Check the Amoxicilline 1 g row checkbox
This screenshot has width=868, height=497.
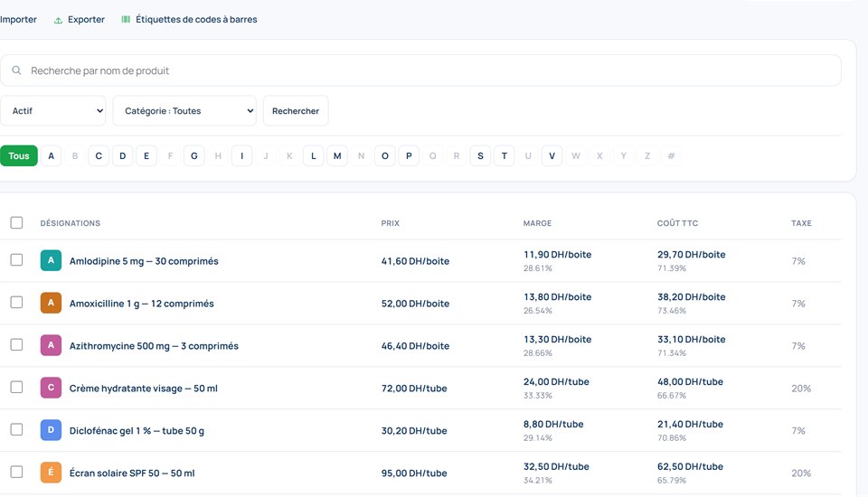[16, 302]
